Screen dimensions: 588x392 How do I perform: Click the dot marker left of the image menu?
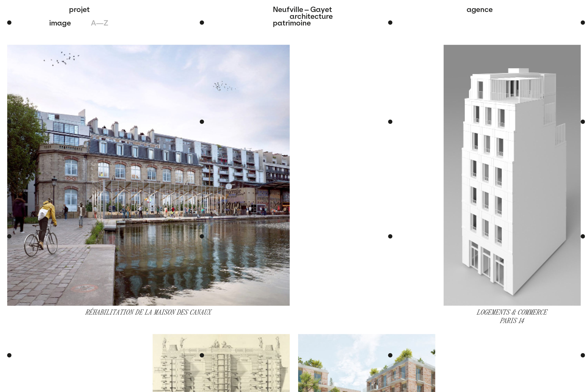click(9, 23)
